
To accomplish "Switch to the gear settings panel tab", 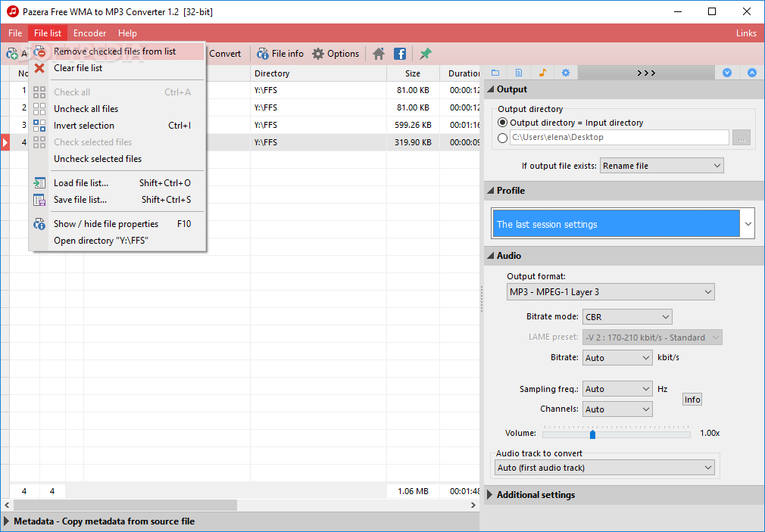I will (566, 73).
